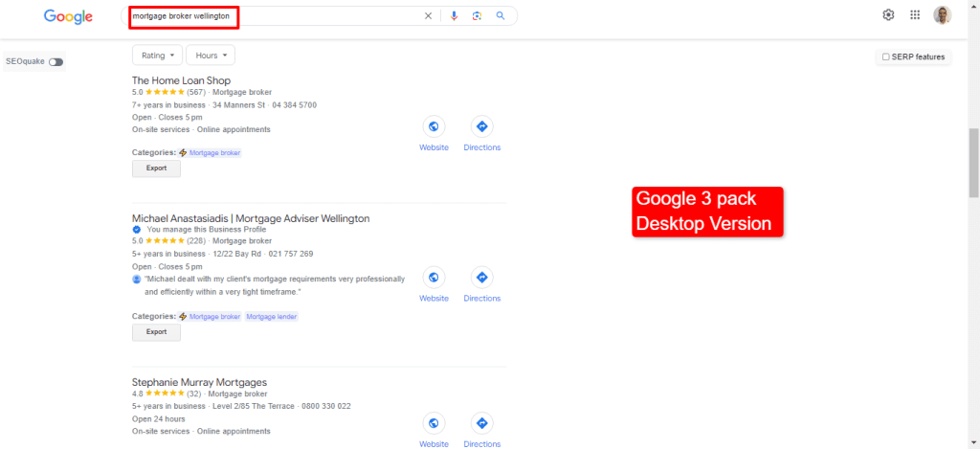980x449 pixels.
Task: Get Directions icon for The Home Loan Shop
Action: pos(482,127)
